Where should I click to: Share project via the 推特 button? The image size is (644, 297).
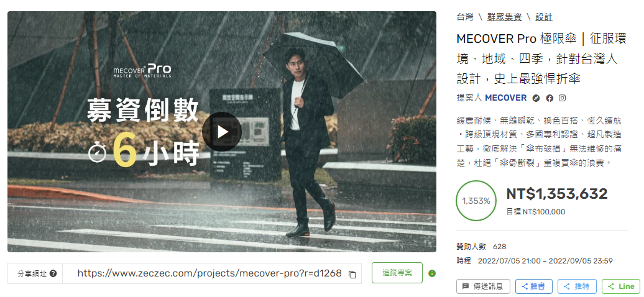577,286
